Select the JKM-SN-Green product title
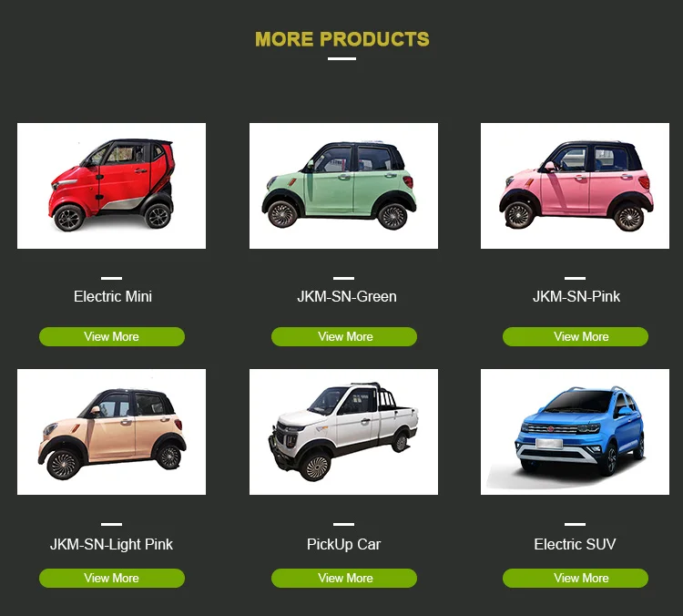This screenshot has height=616, width=683. coord(347,296)
